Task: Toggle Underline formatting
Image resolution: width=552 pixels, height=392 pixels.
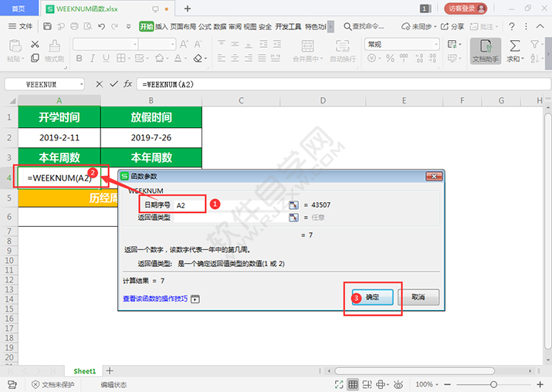Action: (x=106, y=59)
